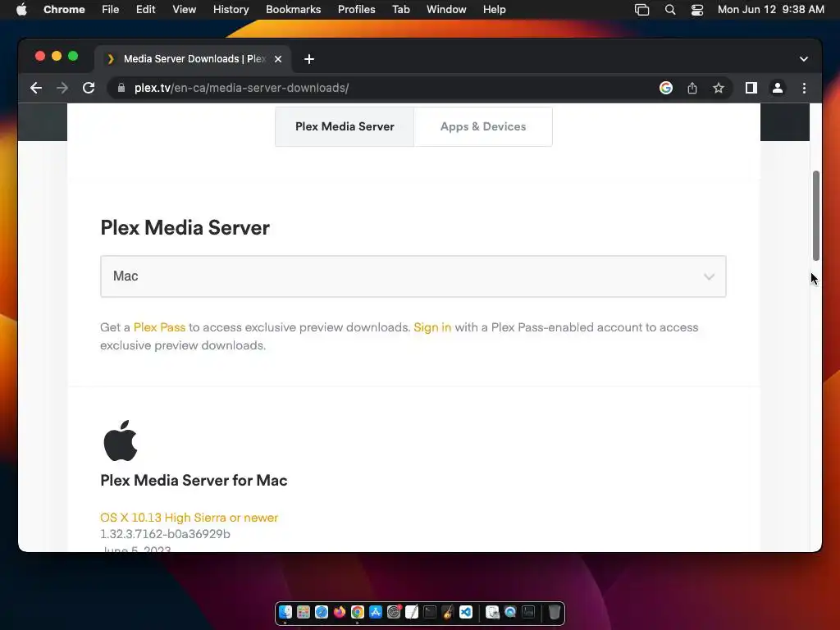Bookmark this page with the star icon
Screen dimensions: 840x630
point(719,88)
